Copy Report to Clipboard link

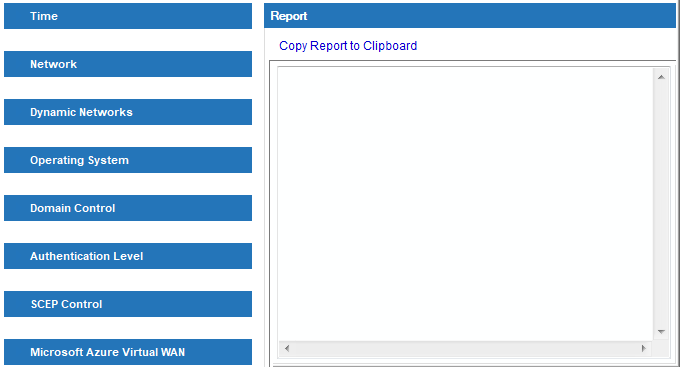coord(348,46)
